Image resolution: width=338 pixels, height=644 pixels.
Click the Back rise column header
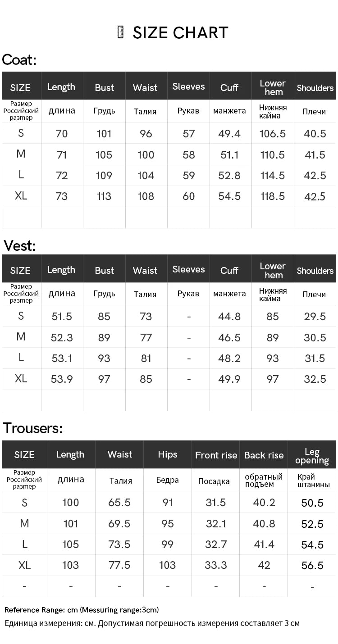coord(264,455)
